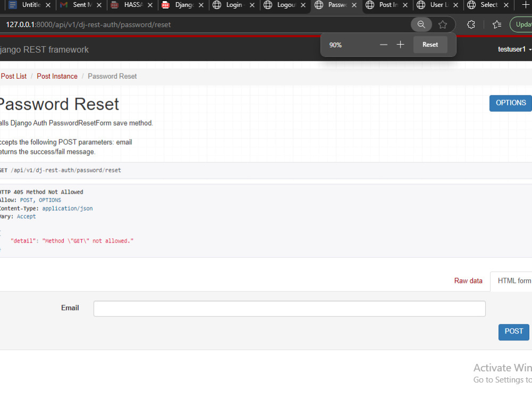Click the browser Update button
The width and height of the screenshot is (532, 399).
[x=521, y=24]
